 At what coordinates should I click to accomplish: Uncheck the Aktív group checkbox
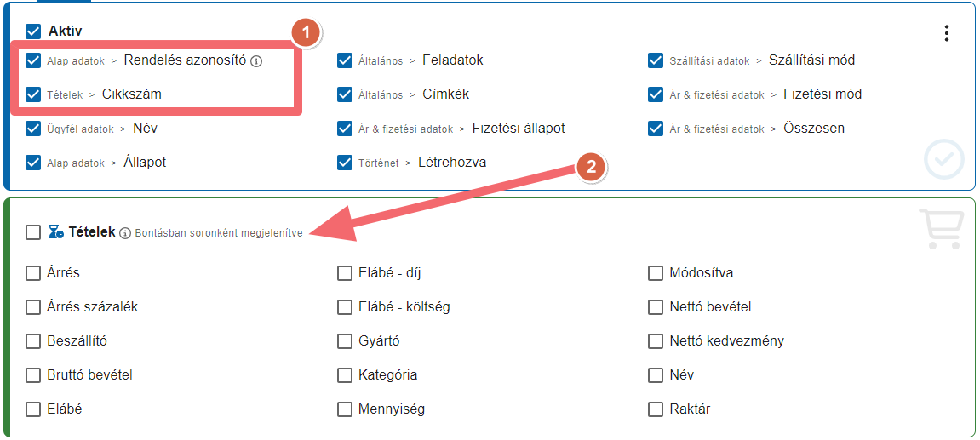33,31
